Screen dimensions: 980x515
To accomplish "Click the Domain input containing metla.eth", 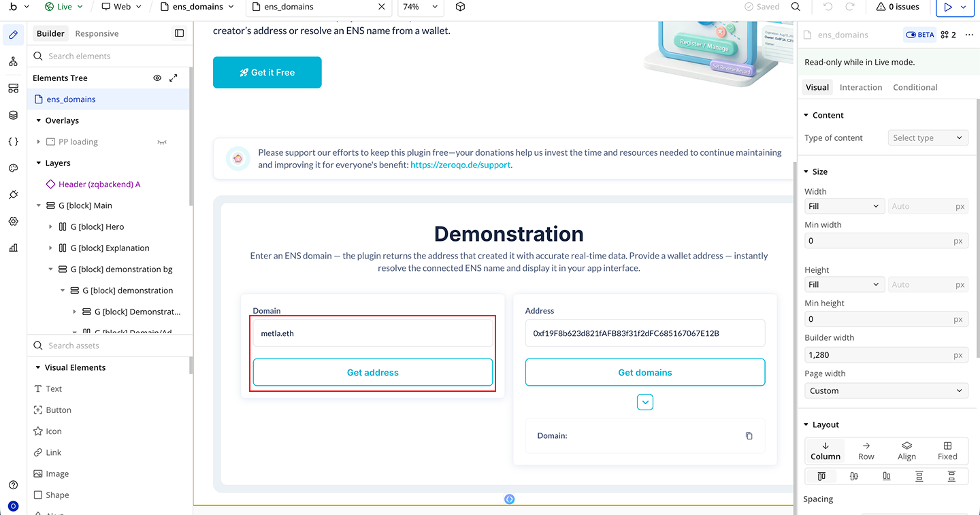I will 373,333.
